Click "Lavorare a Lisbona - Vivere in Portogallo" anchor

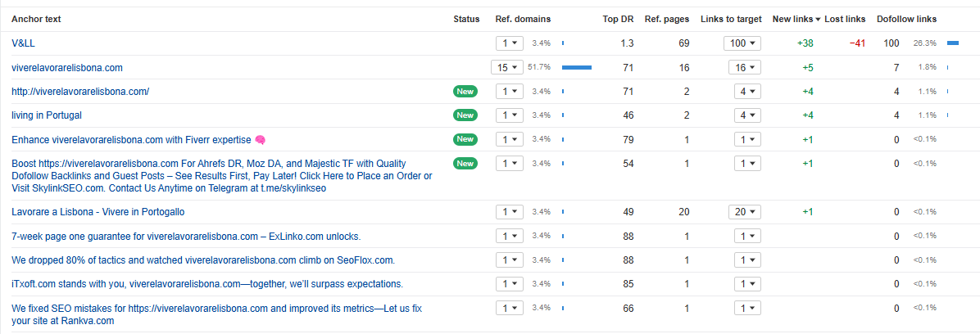click(98, 212)
